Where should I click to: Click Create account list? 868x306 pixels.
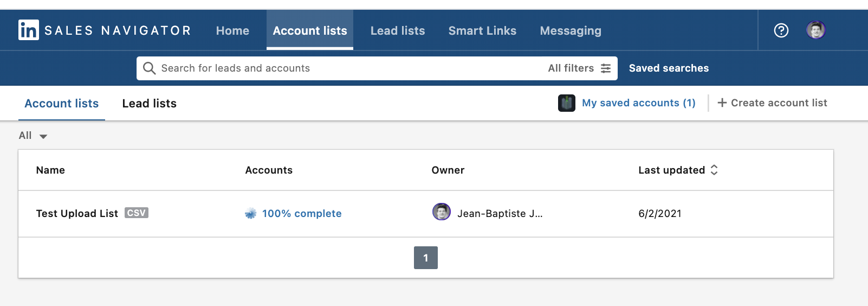[772, 103]
